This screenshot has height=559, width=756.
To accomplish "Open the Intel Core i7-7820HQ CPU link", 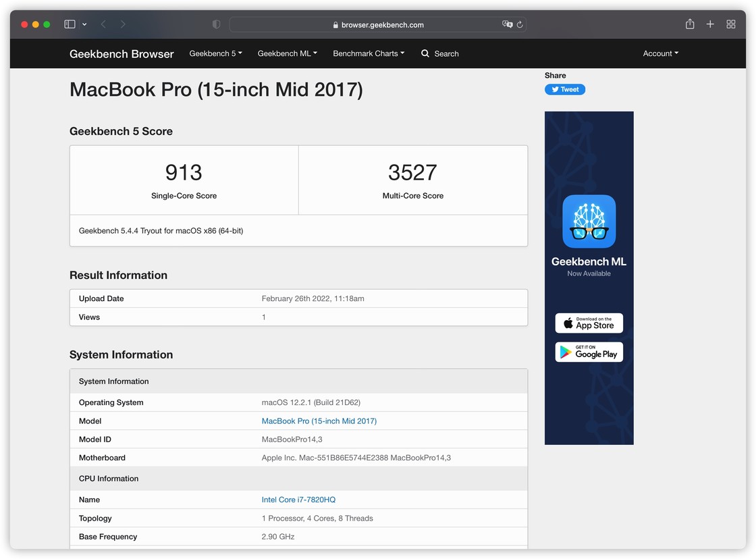I will coord(298,500).
